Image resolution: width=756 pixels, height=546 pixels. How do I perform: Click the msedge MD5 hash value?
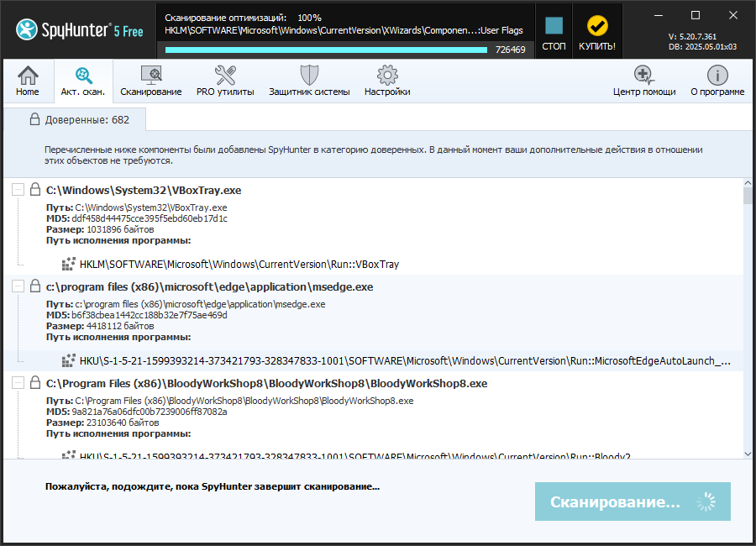coord(150,315)
